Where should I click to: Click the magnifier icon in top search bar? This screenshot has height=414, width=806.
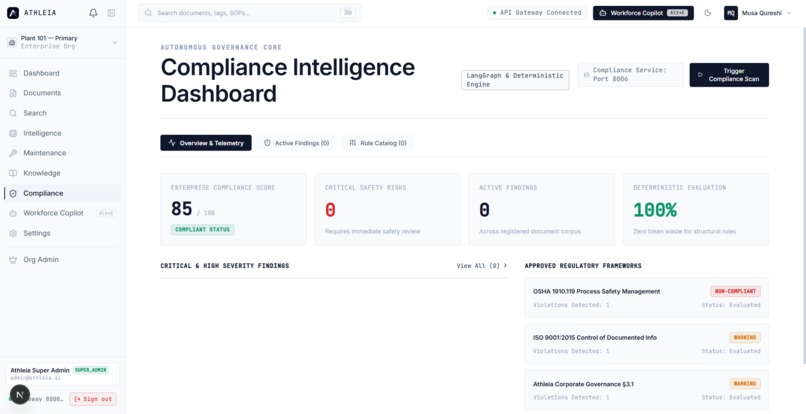point(148,13)
